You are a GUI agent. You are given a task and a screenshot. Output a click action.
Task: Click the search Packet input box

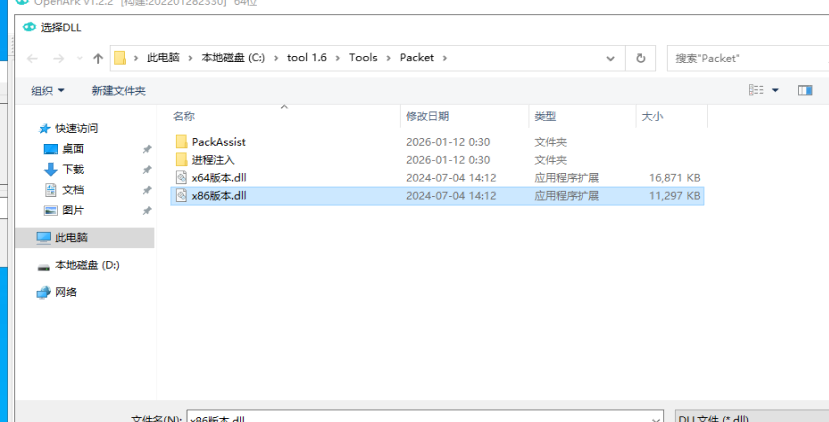coord(745,58)
